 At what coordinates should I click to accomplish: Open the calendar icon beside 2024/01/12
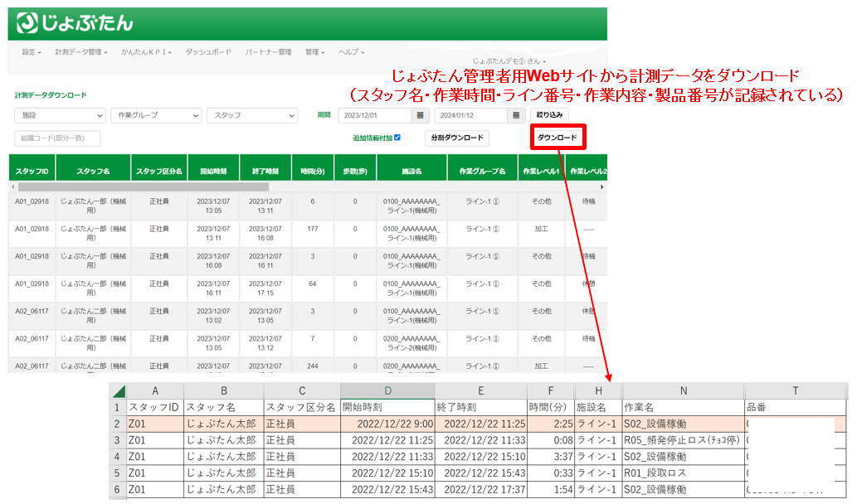point(516,115)
